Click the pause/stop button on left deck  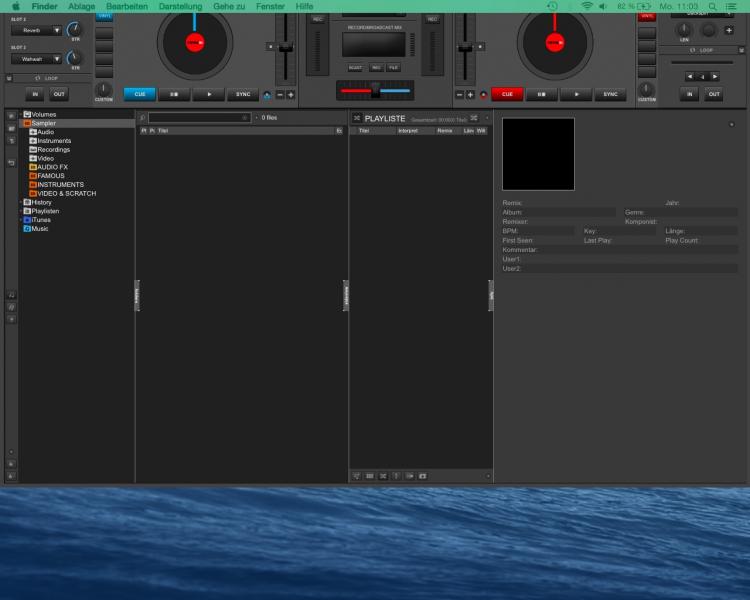(175, 95)
